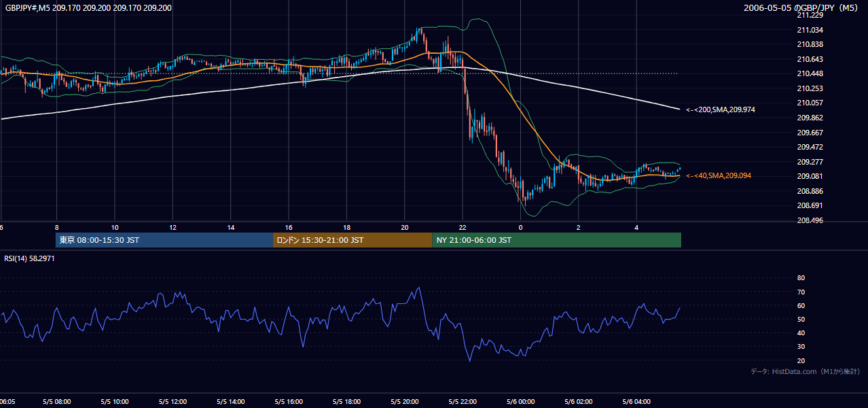The image size is (868, 408).
Task: Click price axis value 209.862
Action: (x=809, y=118)
